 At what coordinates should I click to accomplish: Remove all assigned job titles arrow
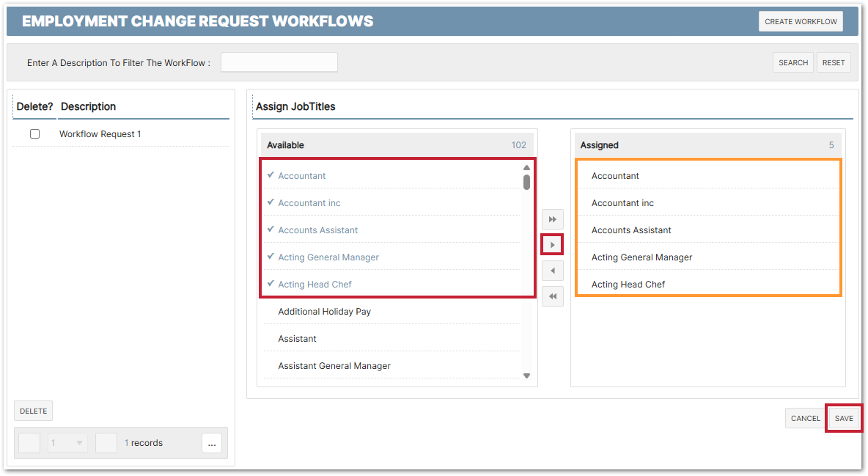pyautogui.click(x=552, y=296)
